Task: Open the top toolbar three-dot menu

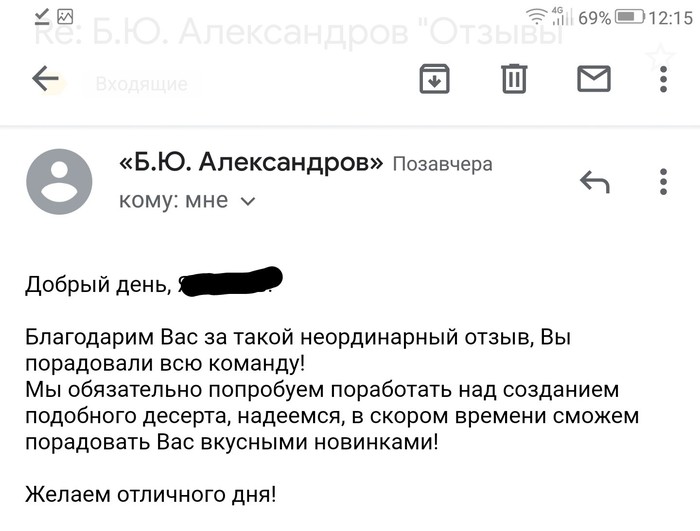Action: pyautogui.click(x=663, y=78)
